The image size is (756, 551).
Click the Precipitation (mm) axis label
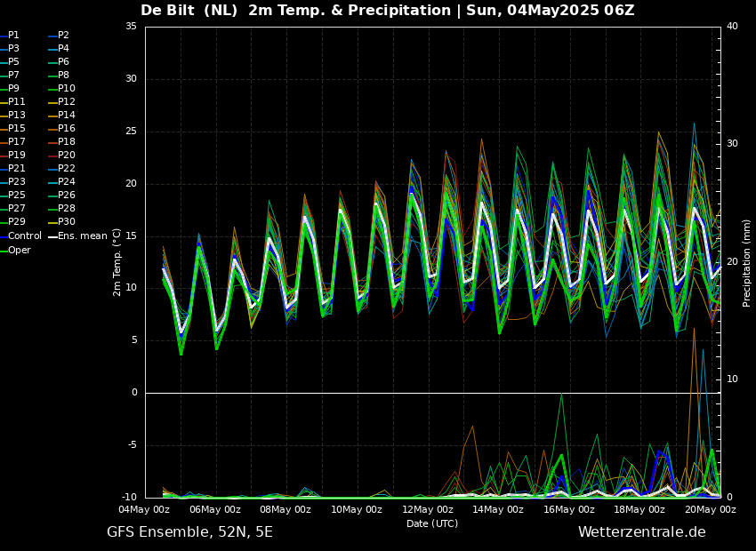point(747,262)
